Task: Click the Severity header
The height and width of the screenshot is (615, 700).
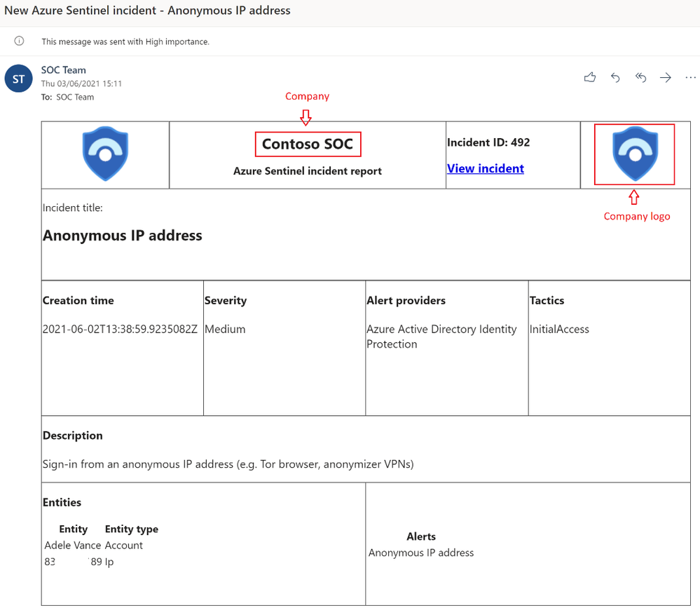Action: coord(226,301)
